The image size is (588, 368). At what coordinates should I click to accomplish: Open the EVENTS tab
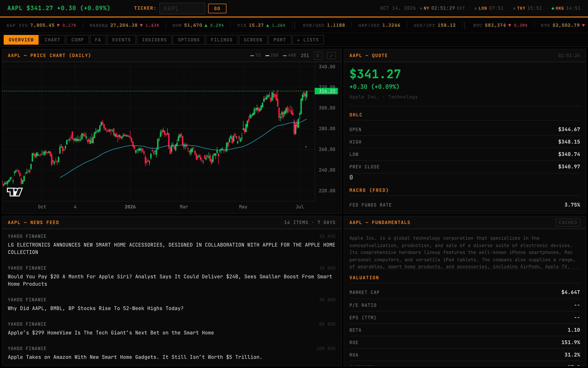[122, 40]
